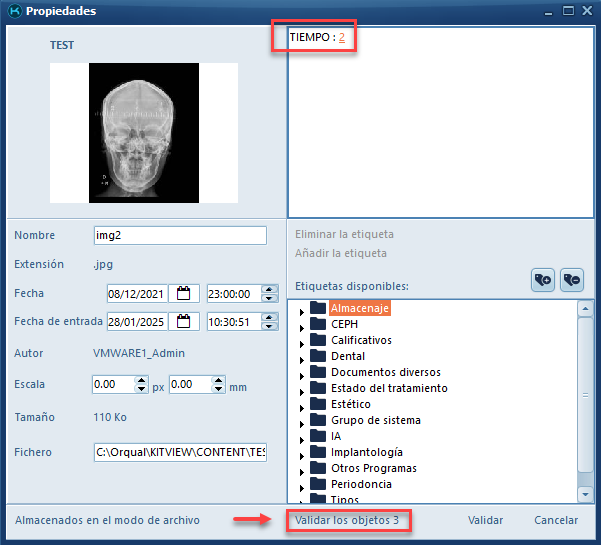601x545 pixels.
Task: Click the VMWARE1_Admin author text
Action: [x=139, y=353]
